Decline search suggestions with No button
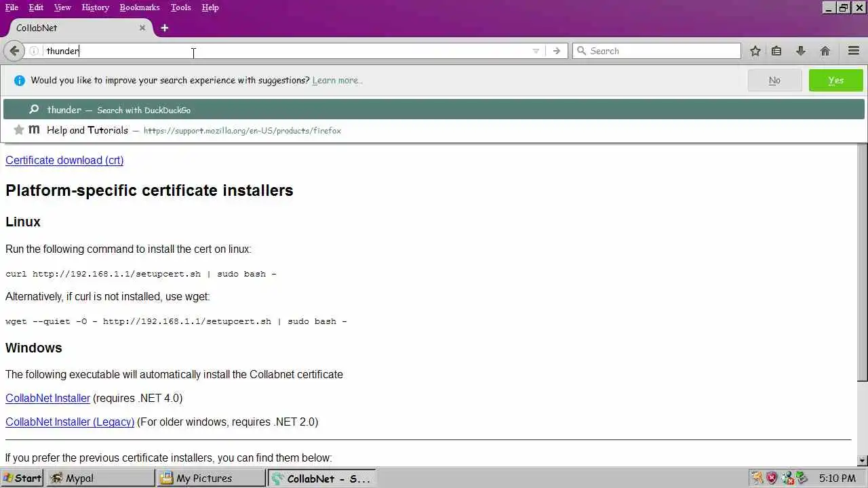 point(774,80)
